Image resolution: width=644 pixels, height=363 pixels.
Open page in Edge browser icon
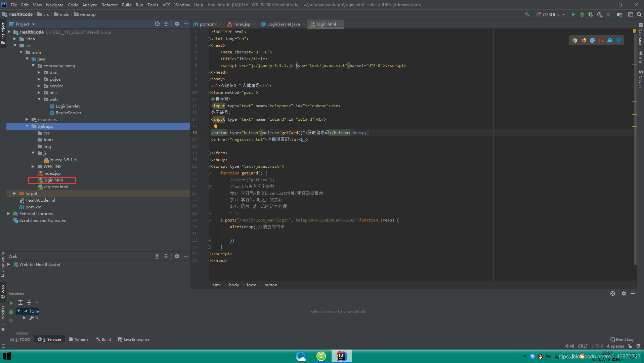[x=618, y=40]
